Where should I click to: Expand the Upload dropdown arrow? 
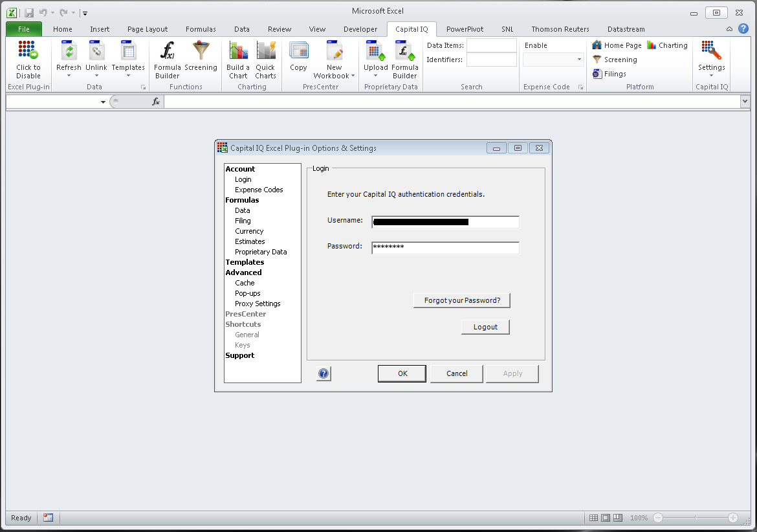376,76
